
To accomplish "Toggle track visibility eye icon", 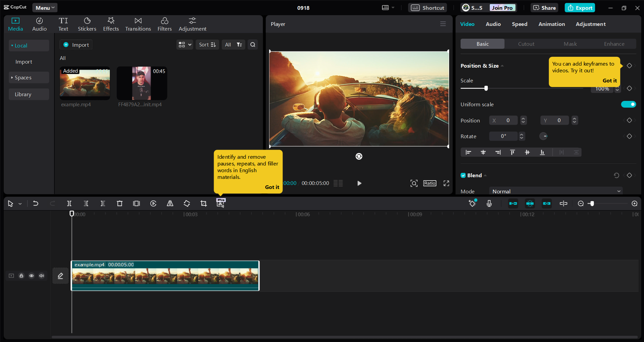I will tap(31, 276).
